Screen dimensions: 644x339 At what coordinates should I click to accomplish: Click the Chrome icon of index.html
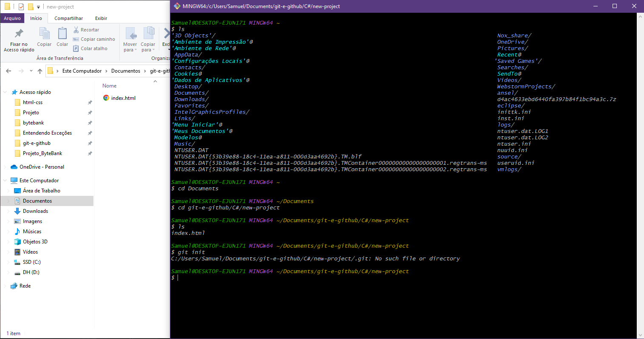106,98
